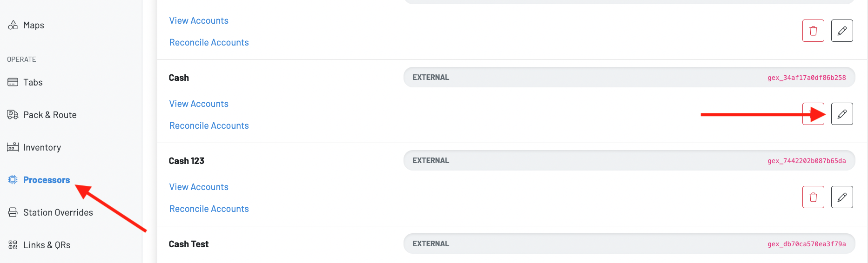
Task: Click Reconcile Accounts under Cash 123
Action: [x=209, y=209]
